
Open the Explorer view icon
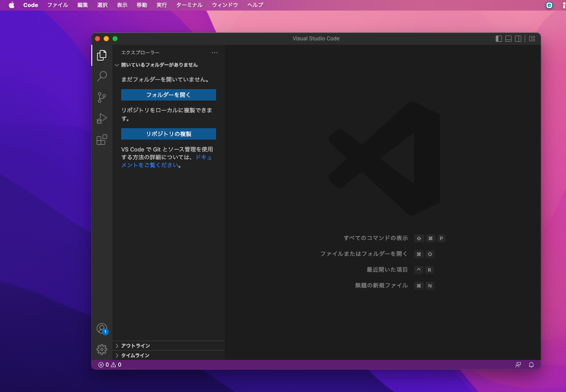pyautogui.click(x=102, y=55)
